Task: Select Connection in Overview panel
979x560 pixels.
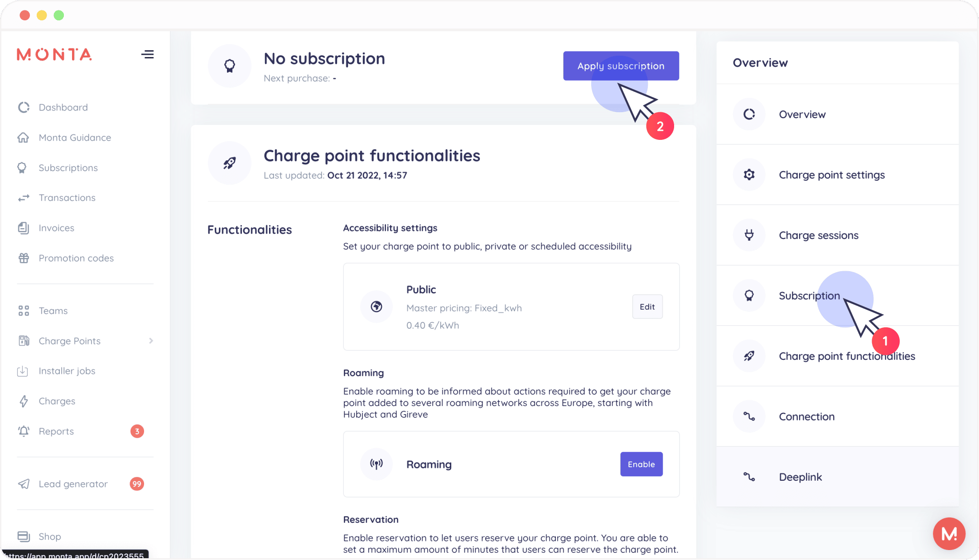Action: (837, 416)
